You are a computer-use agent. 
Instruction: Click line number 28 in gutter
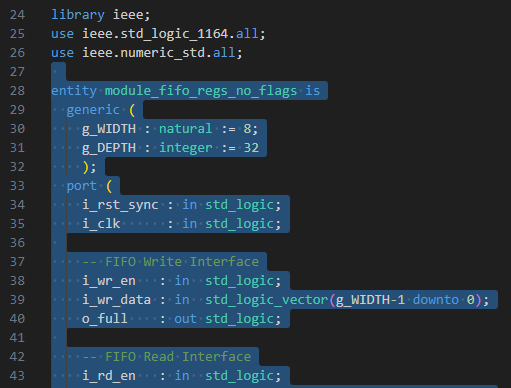(x=17, y=91)
